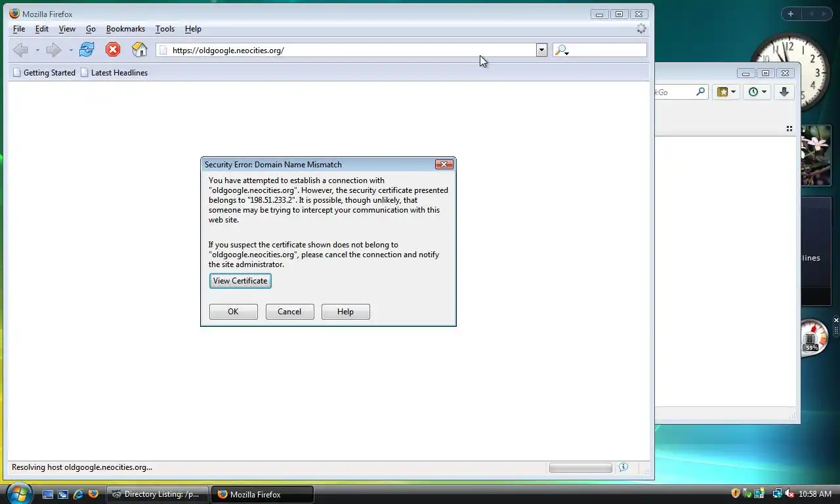Open the View menu
Viewport: 840px width, 504px height.
click(67, 29)
